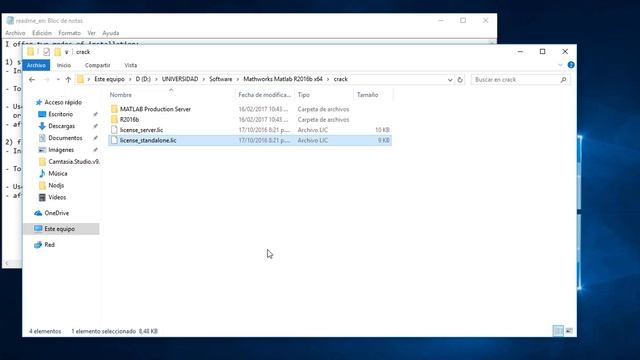Sort files by the Tipo column header
Viewport: 640px width, 360px height.
pos(304,95)
